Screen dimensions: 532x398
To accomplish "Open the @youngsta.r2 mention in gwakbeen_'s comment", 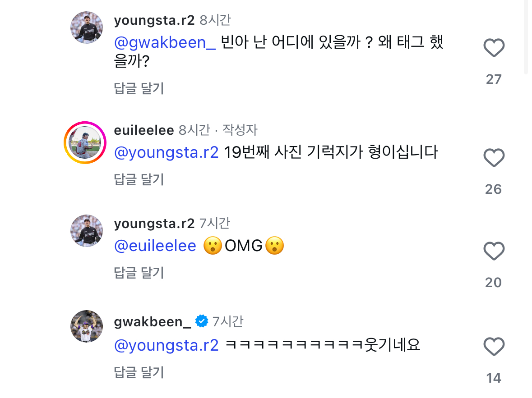I will (167, 345).
